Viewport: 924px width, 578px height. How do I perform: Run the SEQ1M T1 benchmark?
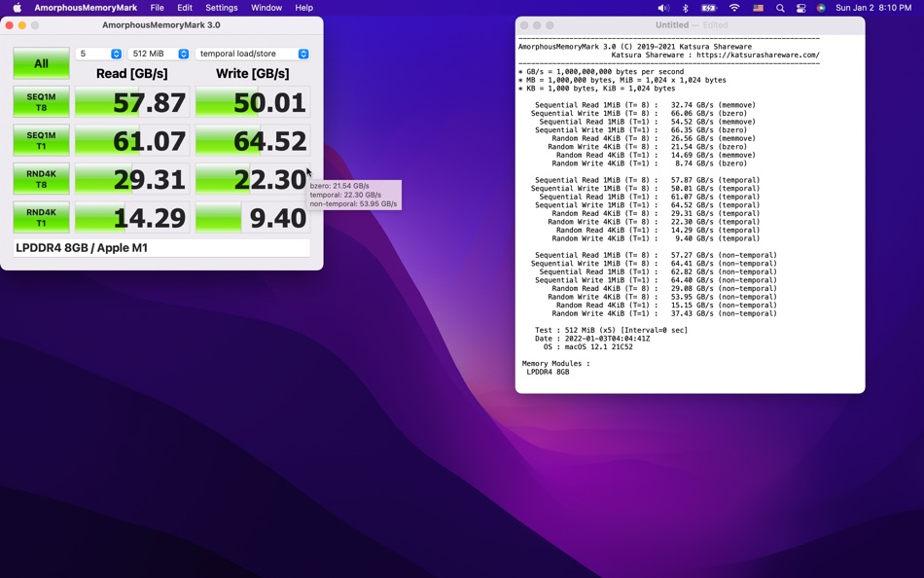tap(41, 141)
